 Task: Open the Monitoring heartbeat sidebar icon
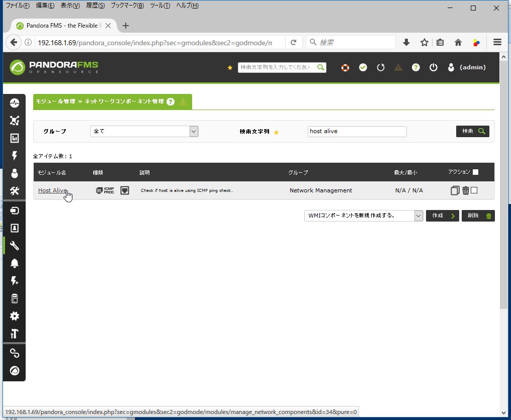[15, 103]
